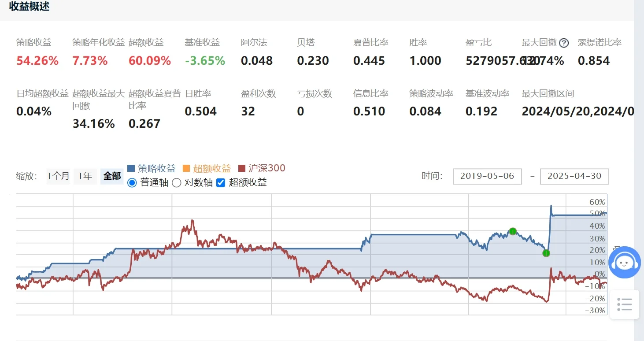Click the lower green drawdown end marker
This screenshot has height=341, width=644.
point(546,253)
